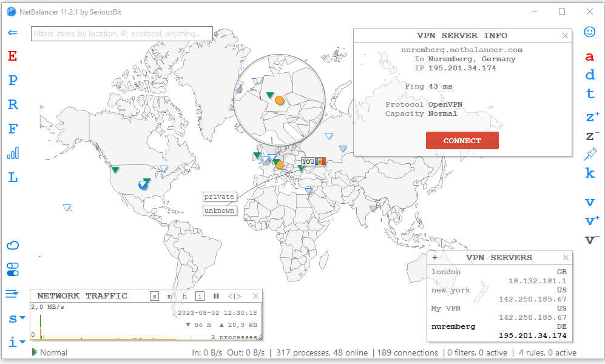Viewport: 605px width, 364px height.
Task: Click the toggle switches icon in sidebar
Action: (13, 269)
